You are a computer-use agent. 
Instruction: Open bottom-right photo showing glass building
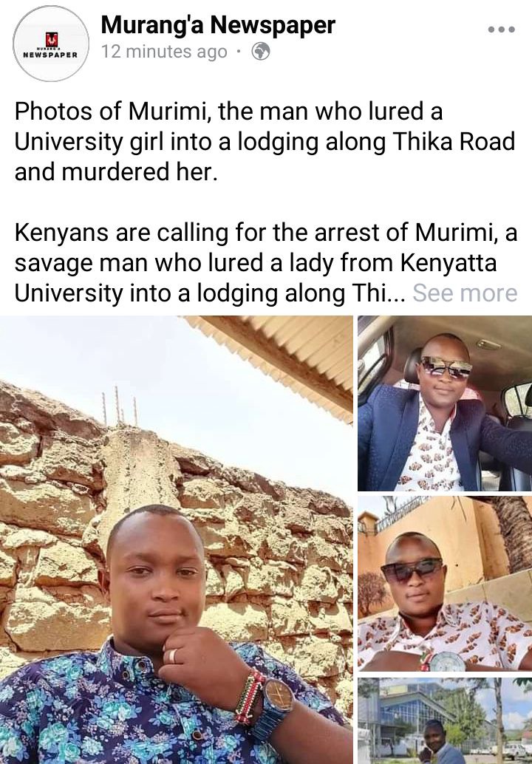coord(445,720)
